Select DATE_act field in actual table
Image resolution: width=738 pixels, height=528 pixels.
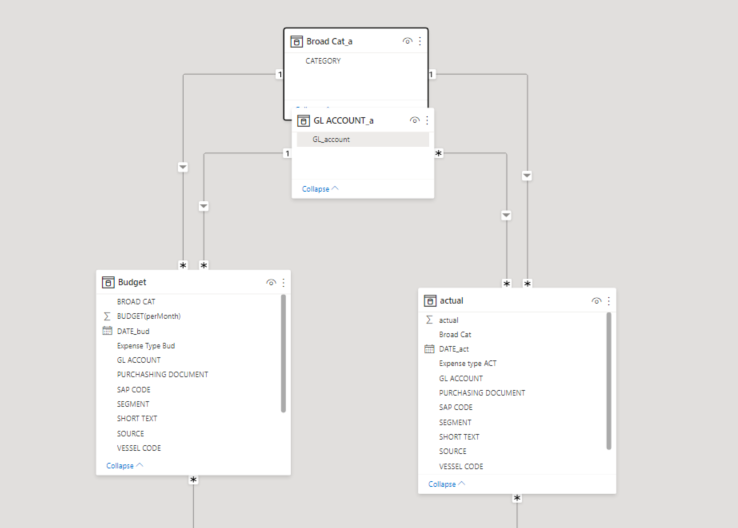tap(454, 349)
